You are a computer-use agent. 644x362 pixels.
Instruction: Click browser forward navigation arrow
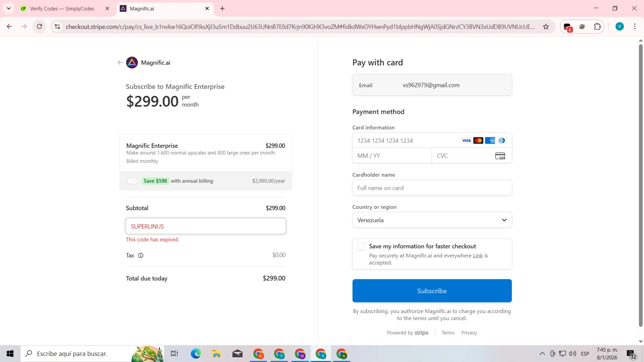(x=24, y=27)
